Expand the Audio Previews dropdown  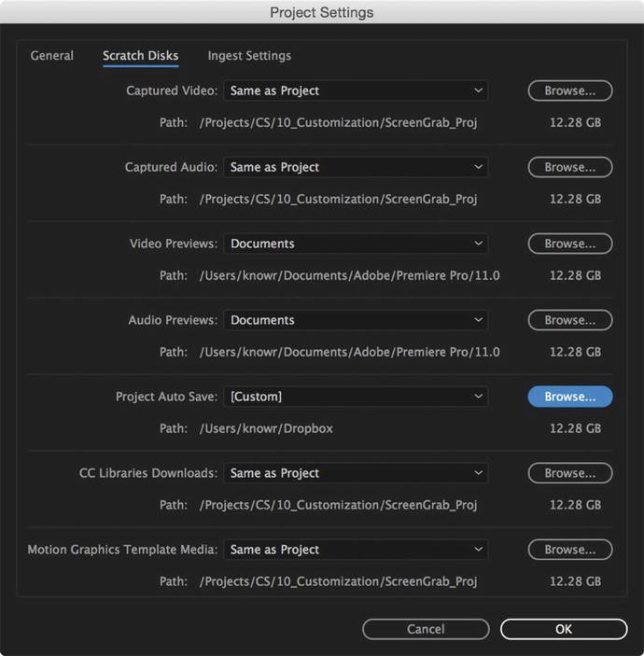tap(356, 320)
